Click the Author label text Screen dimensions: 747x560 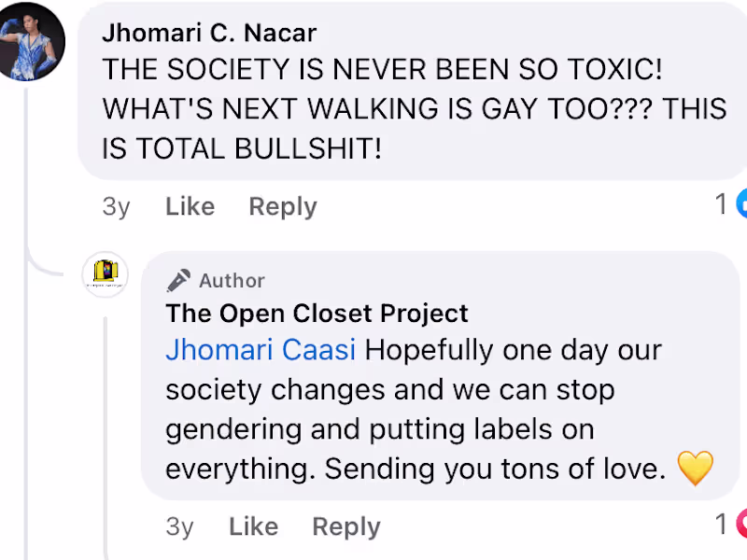[x=232, y=280]
